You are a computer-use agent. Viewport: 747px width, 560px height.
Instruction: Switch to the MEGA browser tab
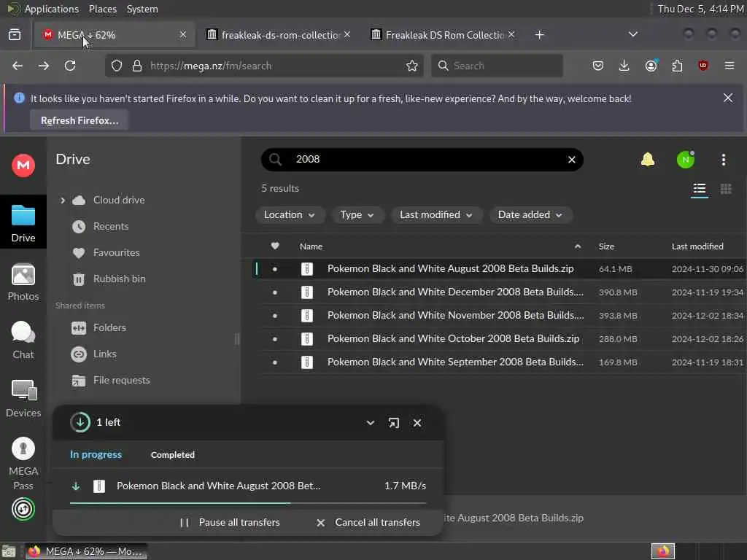(x=115, y=35)
